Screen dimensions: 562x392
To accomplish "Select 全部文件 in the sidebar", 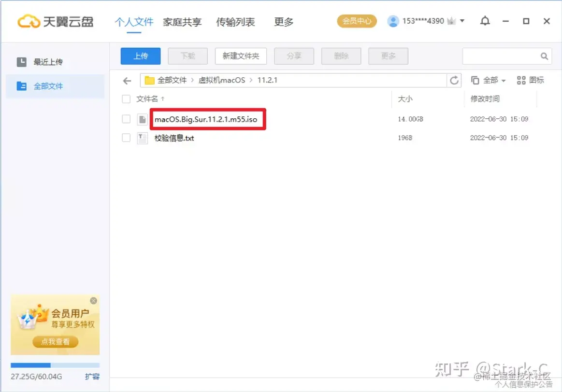I will (55, 86).
